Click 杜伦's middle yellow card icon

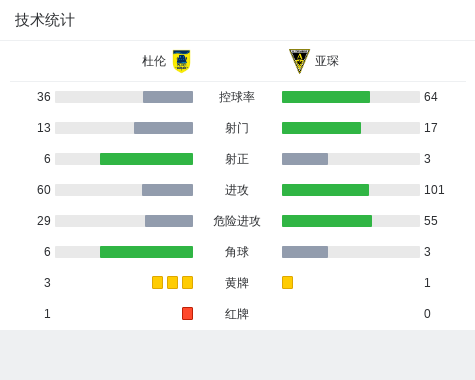(x=172, y=283)
